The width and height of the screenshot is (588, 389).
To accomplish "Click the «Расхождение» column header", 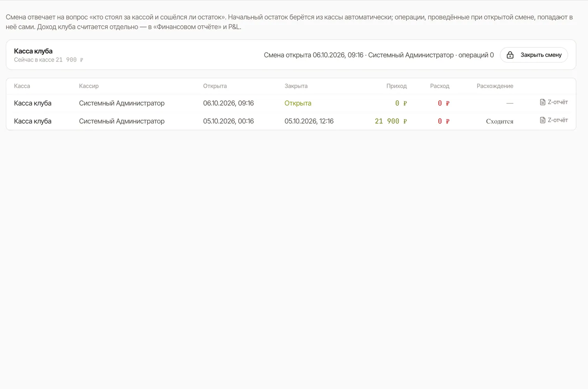I will pyautogui.click(x=495, y=86).
